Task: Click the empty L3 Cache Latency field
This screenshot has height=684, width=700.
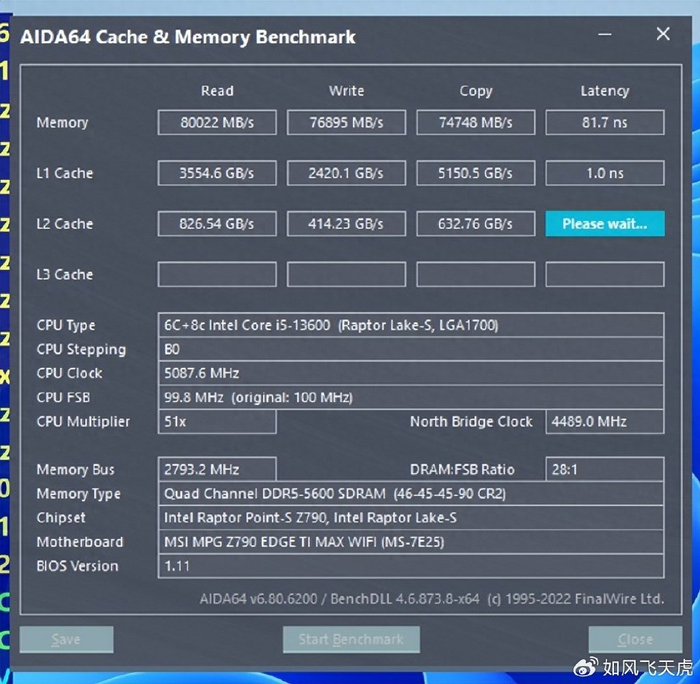Action: click(605, 274)
